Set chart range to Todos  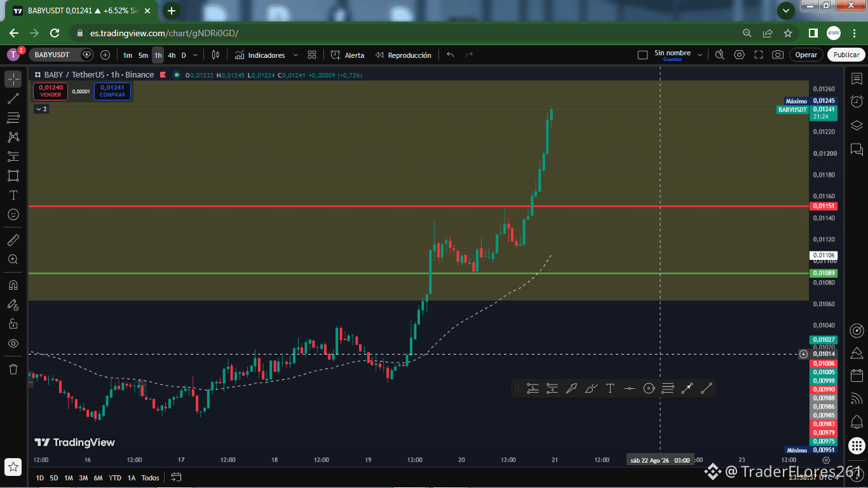coord(150,478)
